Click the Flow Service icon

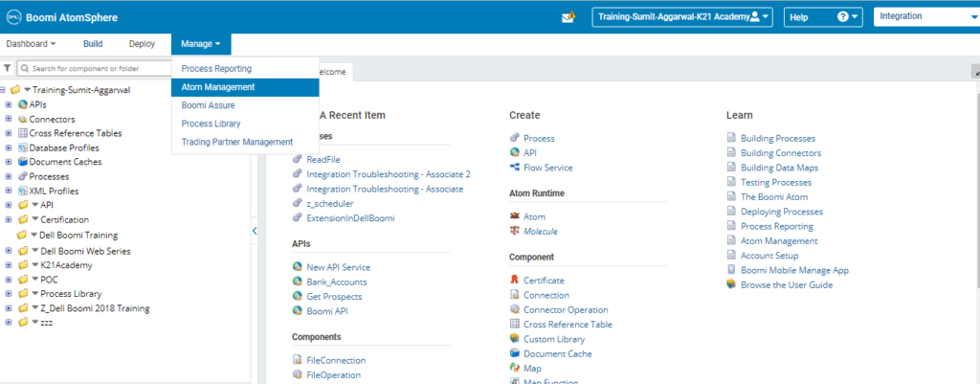tap(514, 167)
